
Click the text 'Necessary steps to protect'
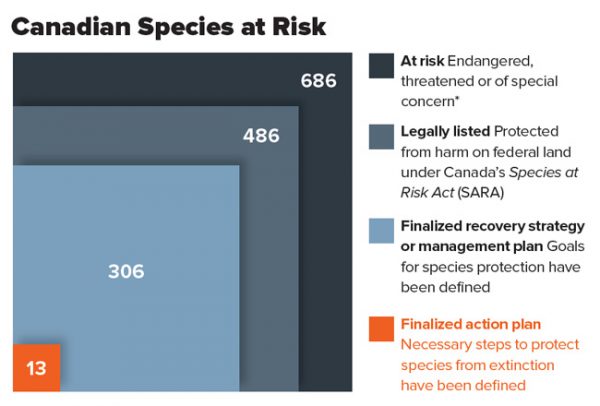tap(490, 344)
